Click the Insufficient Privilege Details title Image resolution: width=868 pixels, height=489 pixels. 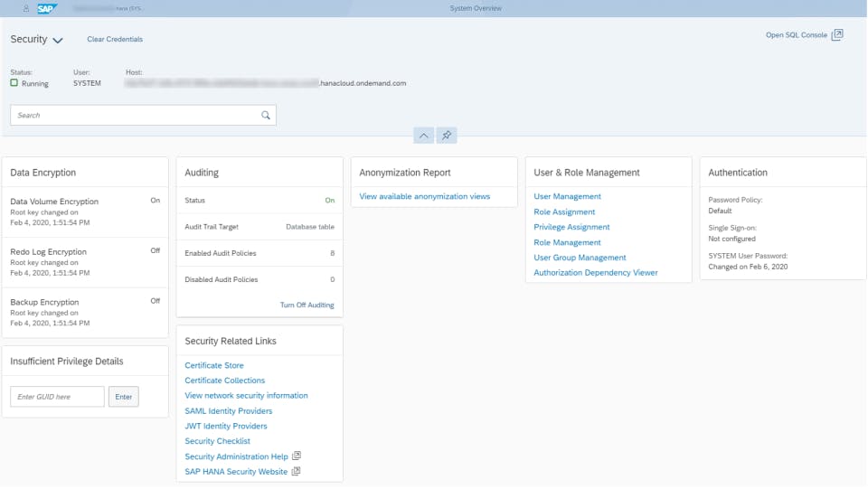point(66,362)
